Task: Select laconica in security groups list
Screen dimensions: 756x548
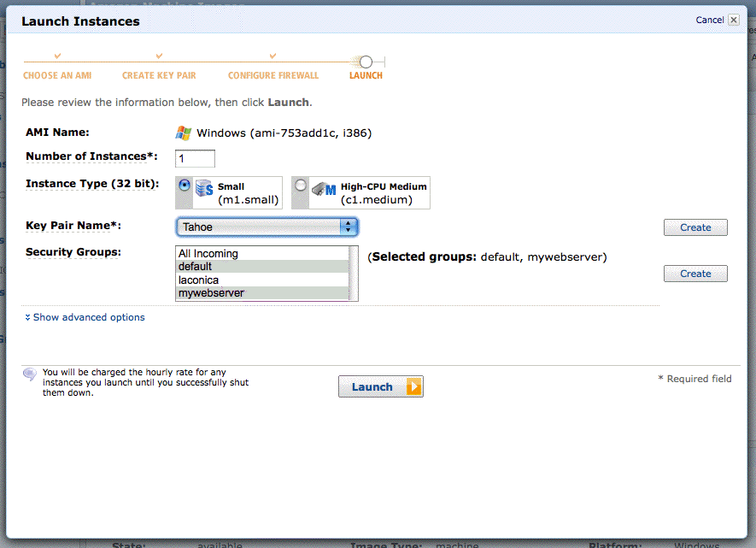Action: [261, 280]
